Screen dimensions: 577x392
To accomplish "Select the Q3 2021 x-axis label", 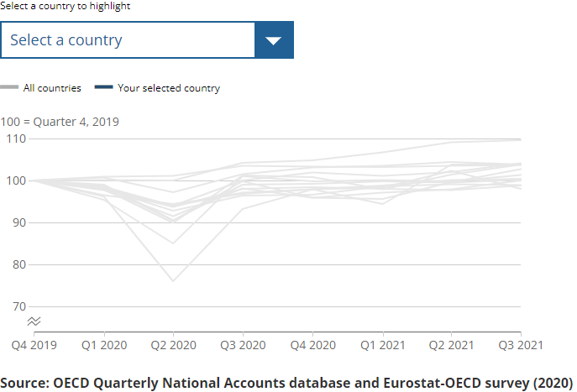I will [x=522, y=345].
